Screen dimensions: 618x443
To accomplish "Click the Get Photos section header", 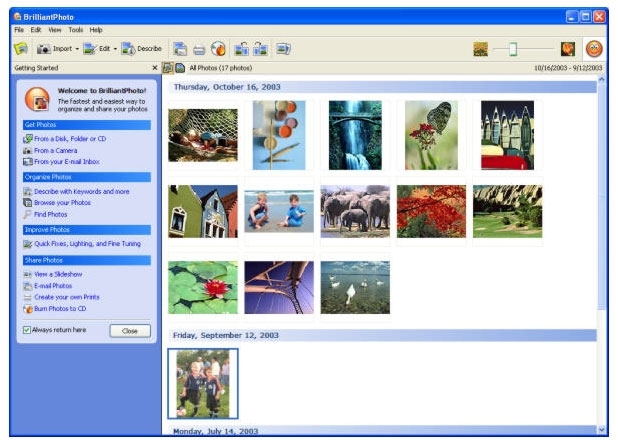I will tap(87, 125).
